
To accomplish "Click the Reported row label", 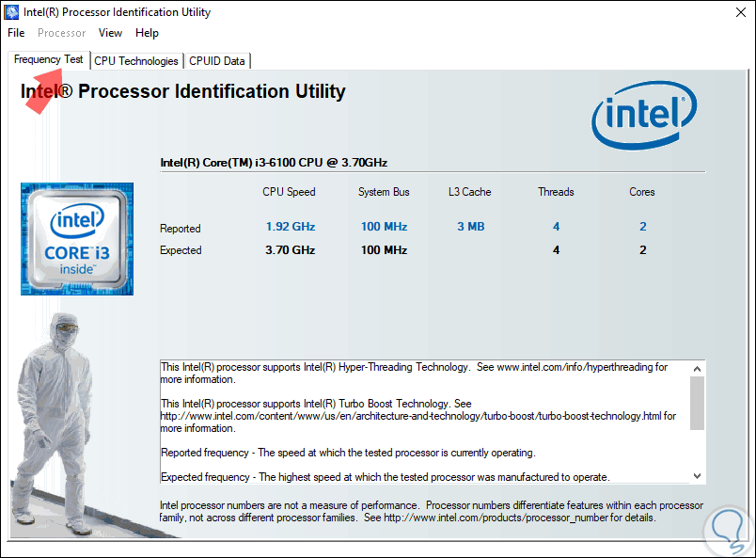I will coord(181,229).
